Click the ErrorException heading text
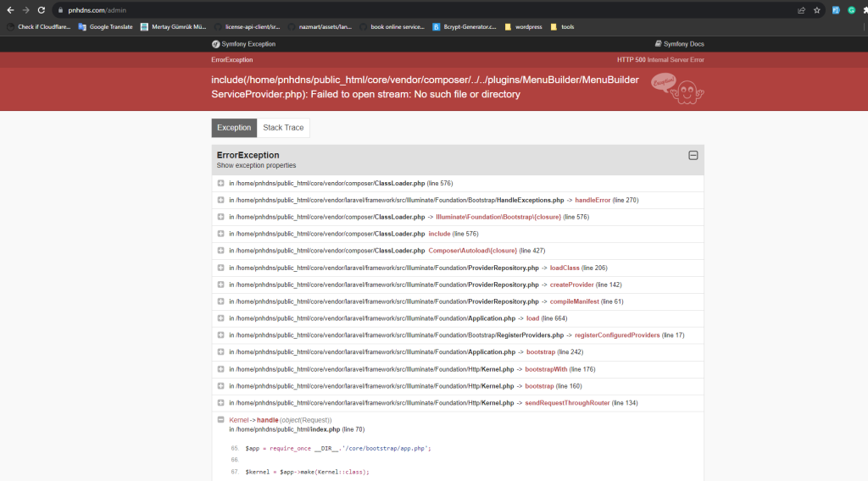The image size is (868, 481). 248,155
